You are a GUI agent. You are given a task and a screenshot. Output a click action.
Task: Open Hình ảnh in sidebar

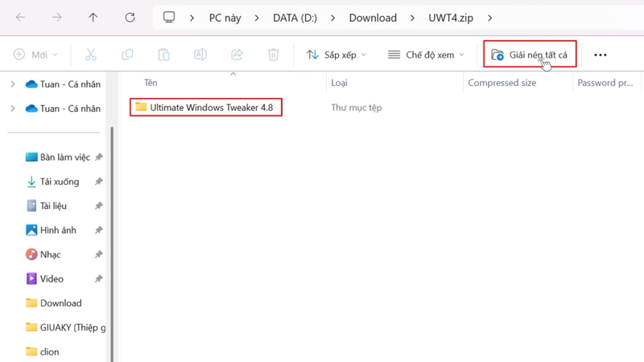pyautogui.click(x=51, y=230)
